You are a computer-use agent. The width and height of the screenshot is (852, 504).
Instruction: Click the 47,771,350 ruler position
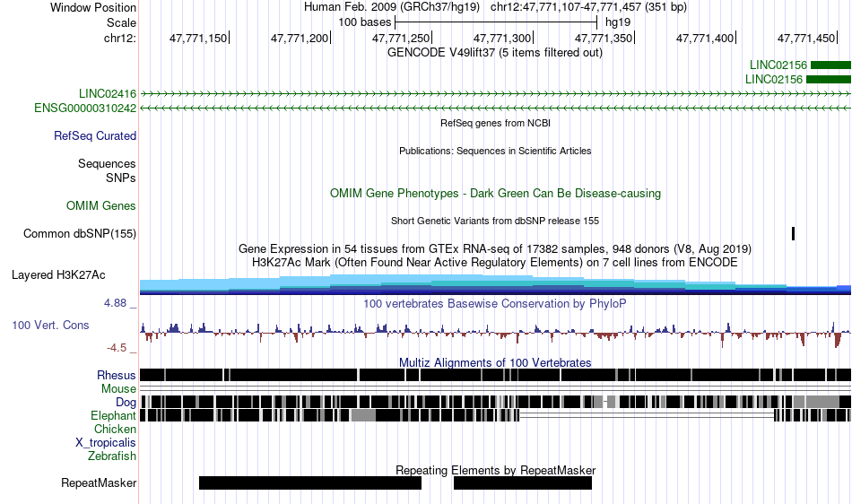point(604,38)
